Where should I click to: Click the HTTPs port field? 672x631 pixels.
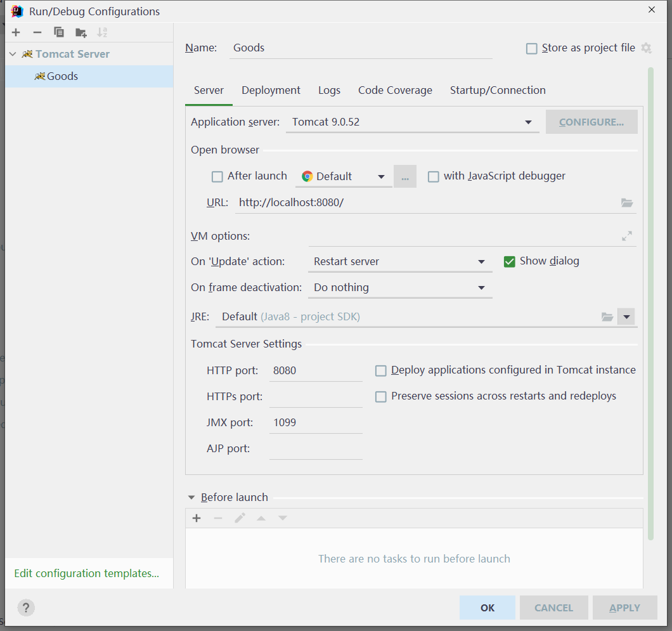click(x=316, y=397)
